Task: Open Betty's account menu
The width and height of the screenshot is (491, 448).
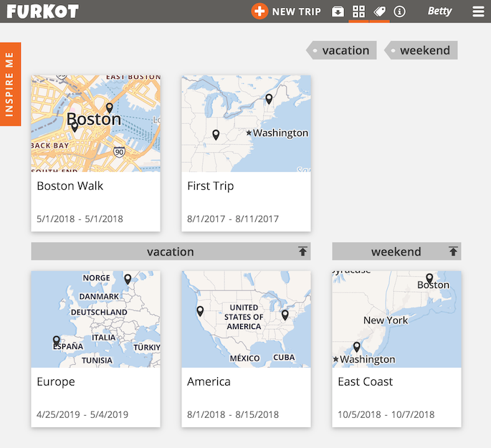Action: (x=439, y=11)
